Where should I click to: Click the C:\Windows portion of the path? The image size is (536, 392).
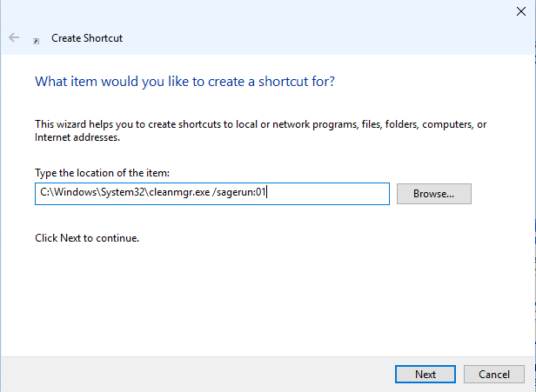click(69, 192)
